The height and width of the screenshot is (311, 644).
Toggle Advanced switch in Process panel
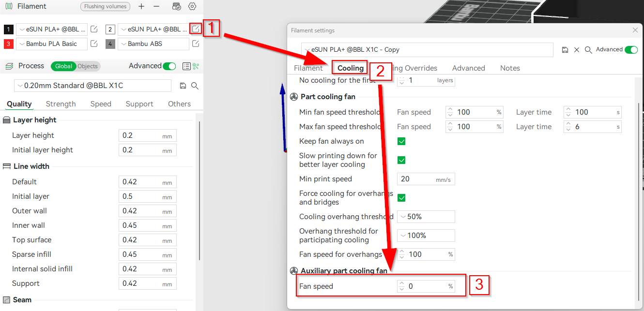[169, 66]
